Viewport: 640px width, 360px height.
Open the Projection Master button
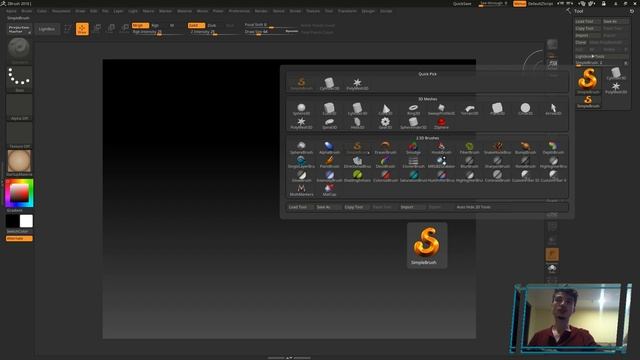coord(19,29)
